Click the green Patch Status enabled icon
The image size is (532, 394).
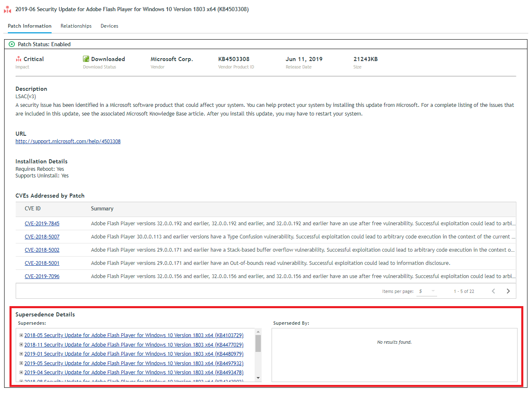(12, 44)
